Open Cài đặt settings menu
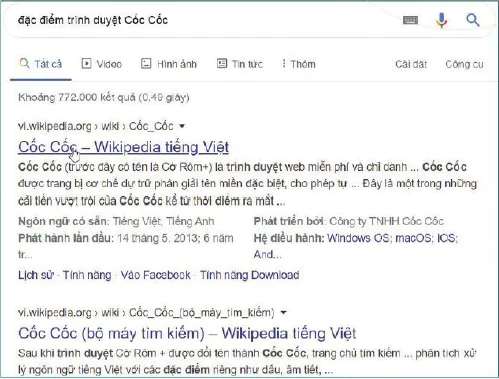The width and height of the screenshot is (499, 379). [411, 64]
